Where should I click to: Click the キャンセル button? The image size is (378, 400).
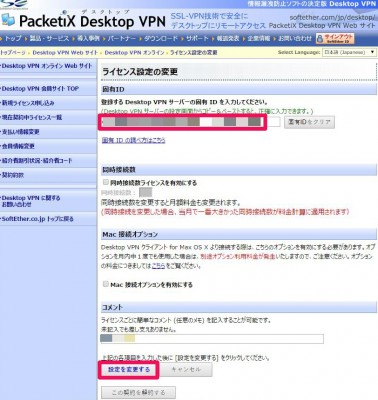point(186,370)
